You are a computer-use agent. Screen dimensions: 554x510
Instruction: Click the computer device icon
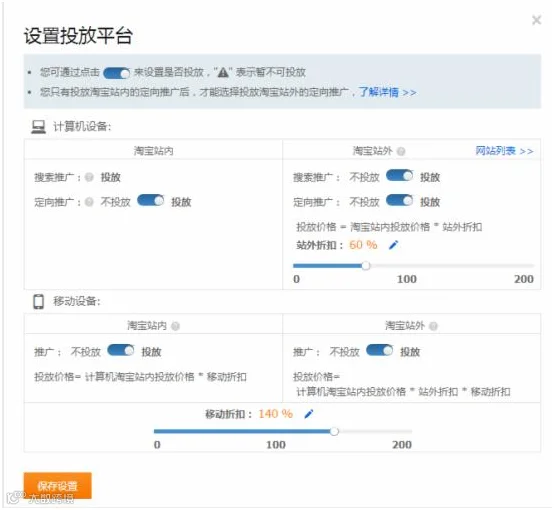39,127
